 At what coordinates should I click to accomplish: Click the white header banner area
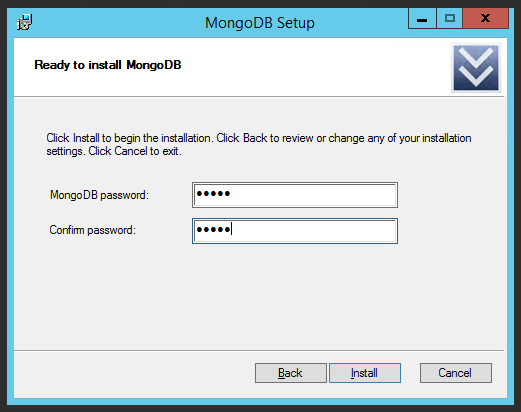(x=259, y=67)
